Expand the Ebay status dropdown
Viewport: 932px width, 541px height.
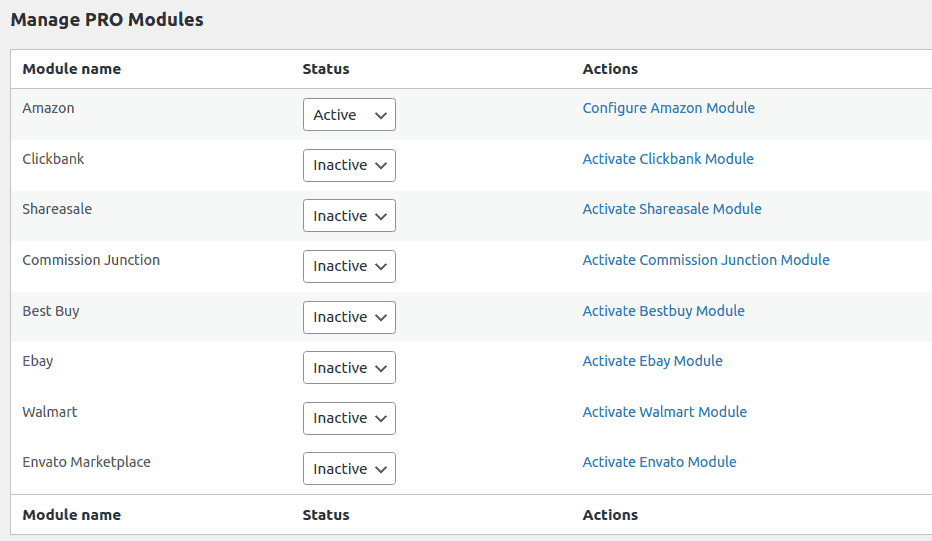[x=349, y=368]
